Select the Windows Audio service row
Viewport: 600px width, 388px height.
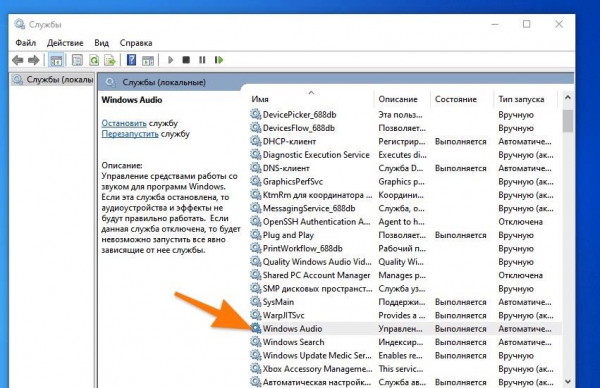pyautogui.click(x=405, y=328)
